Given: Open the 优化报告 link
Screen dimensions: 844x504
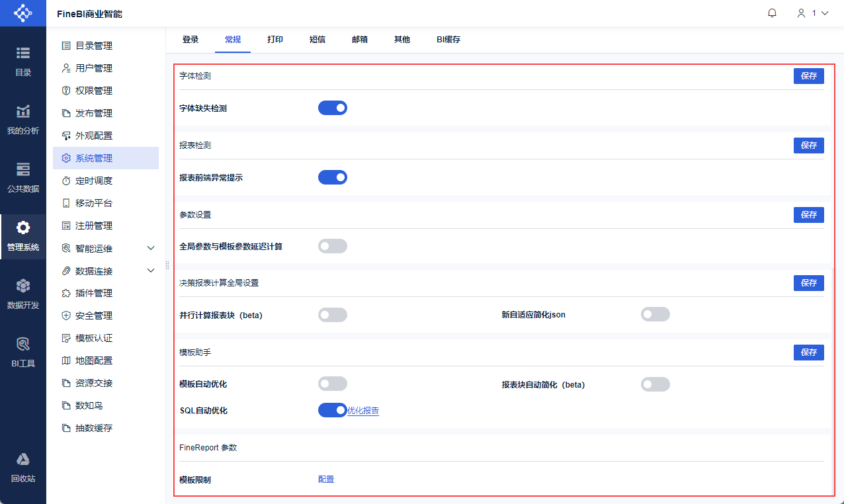Looking at the screenshot, I should (363, 411).
